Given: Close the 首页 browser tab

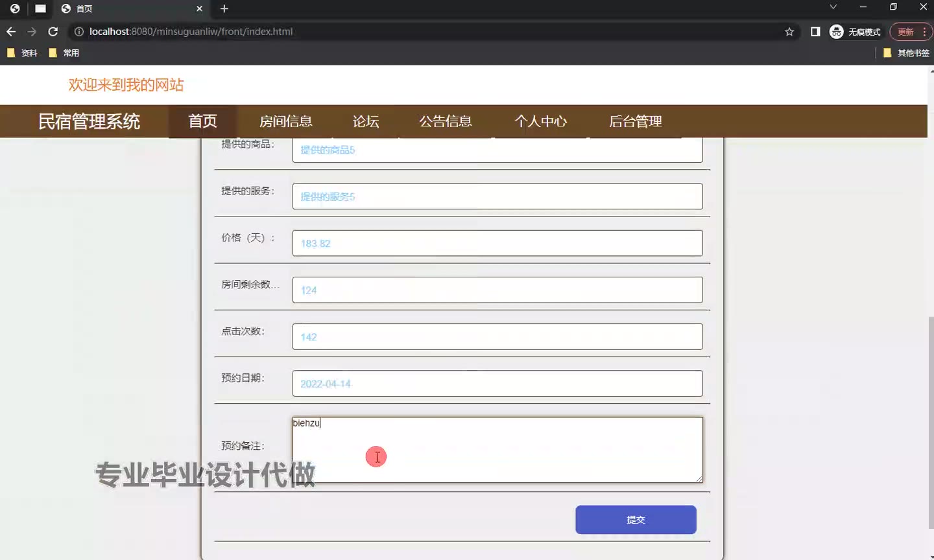Looking at the screenshot, I should 199,8.
